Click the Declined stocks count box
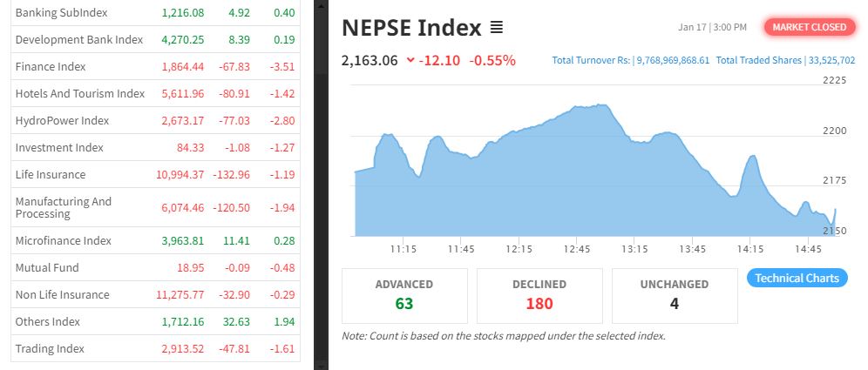Screen dimensions: 868x370 pyautogui.click(x=539, y=295)
